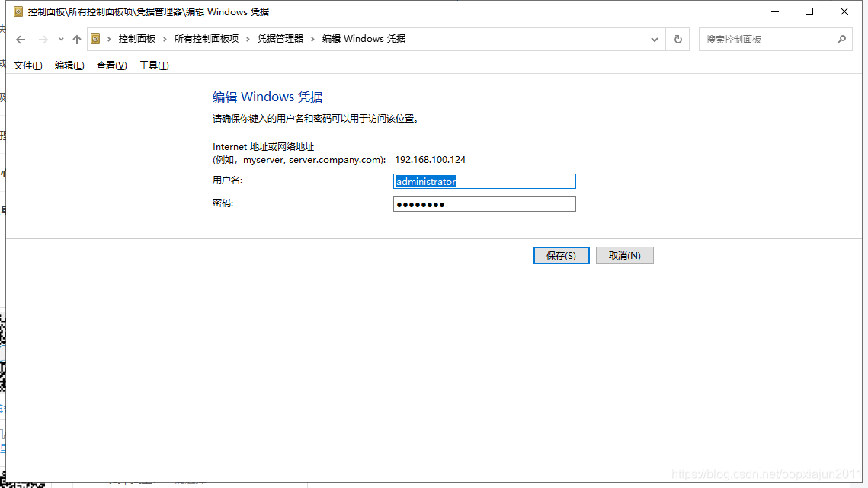Navigate to 所有控制面板项 breadcrumb
Screen dimensions: 868x488
pyautogui.click(x=207, y=39)
